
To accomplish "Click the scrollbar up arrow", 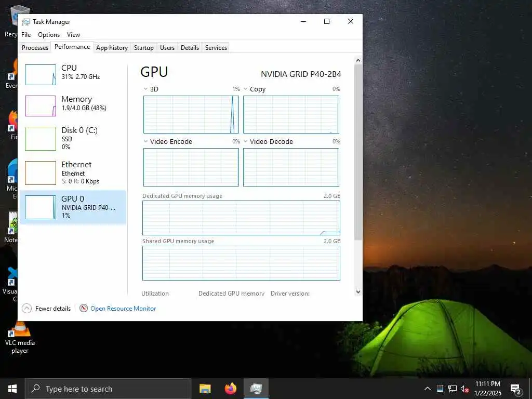I will 358,60.
